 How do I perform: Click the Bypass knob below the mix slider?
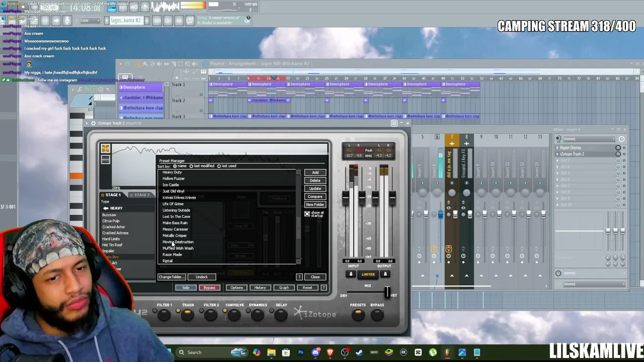point(377,315)
